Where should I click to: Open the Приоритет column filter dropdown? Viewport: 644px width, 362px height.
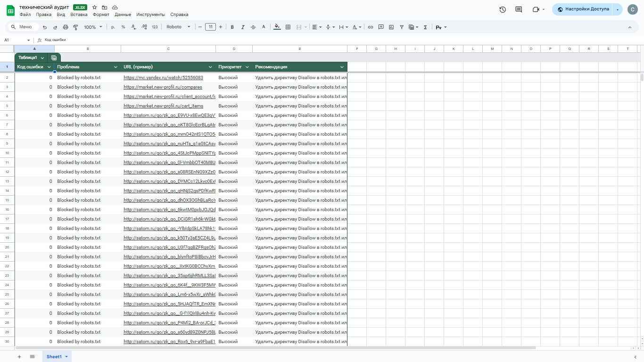247,67
